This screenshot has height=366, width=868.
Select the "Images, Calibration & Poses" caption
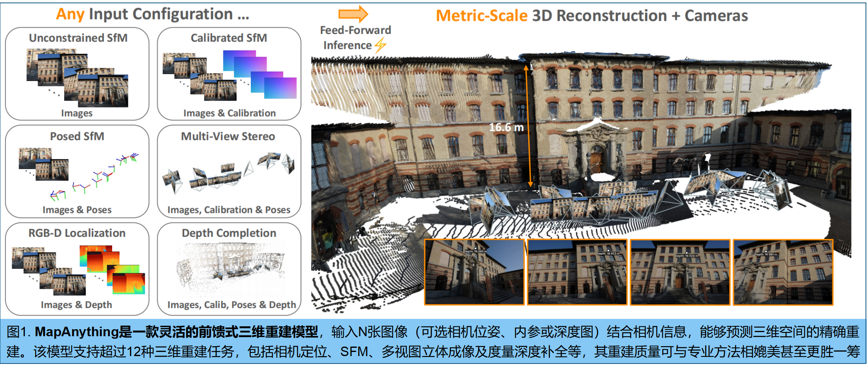(x=229, y=210)
